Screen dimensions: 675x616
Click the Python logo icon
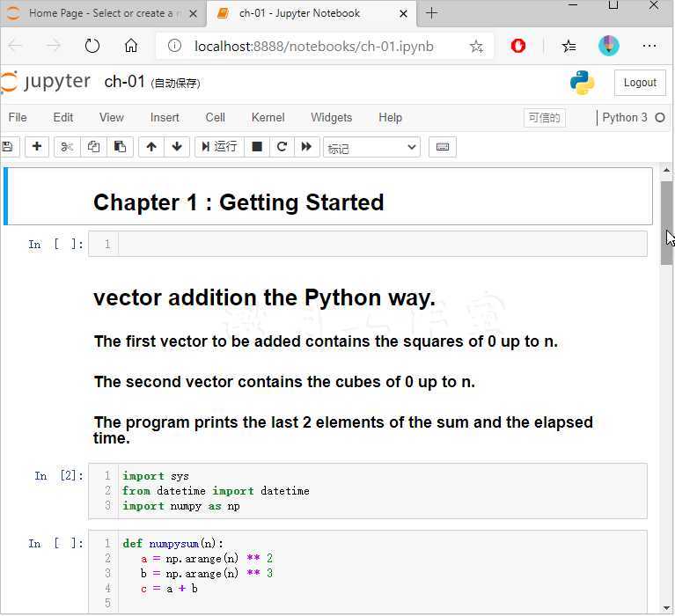coord(582,82)
